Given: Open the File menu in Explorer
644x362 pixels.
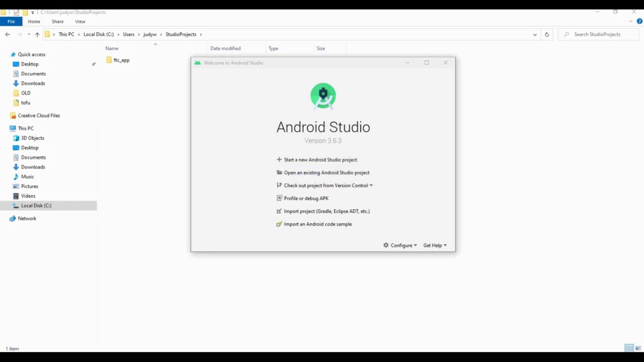Looking at the screenshot, I should 11,22.
